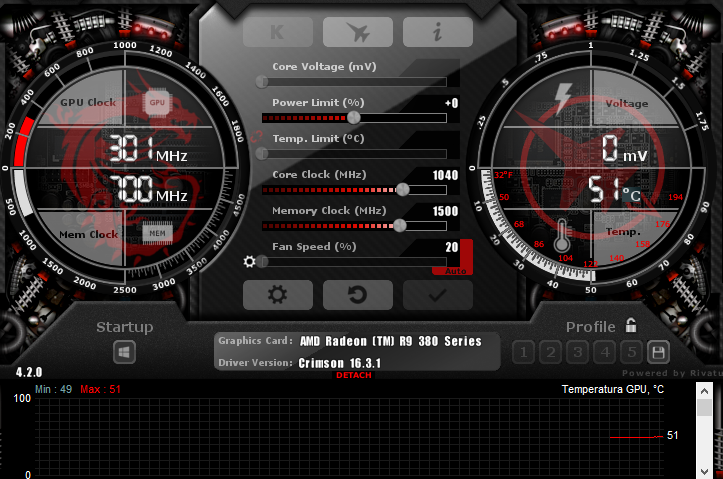Image resolution: width=723 pixels, height=479 pixels.
Task: Click the power-temp link icon
Action: point(256,137)
